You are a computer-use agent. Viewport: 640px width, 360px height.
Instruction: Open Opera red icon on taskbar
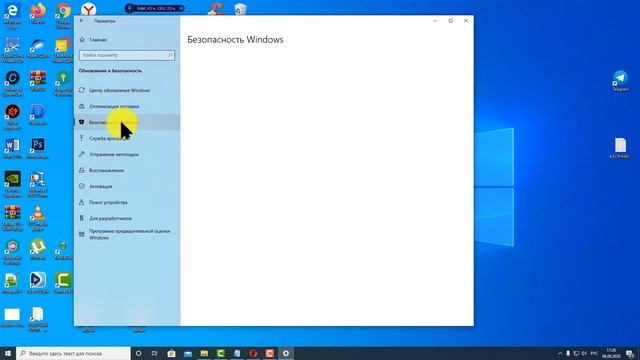tap(253, 353)
